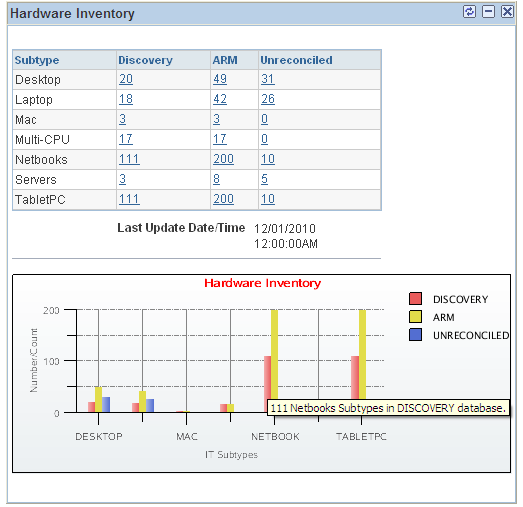523x507 pixels.
Task: Click the Multi-CPU row label
Action: pyautogui.click(x=42, y=139)
